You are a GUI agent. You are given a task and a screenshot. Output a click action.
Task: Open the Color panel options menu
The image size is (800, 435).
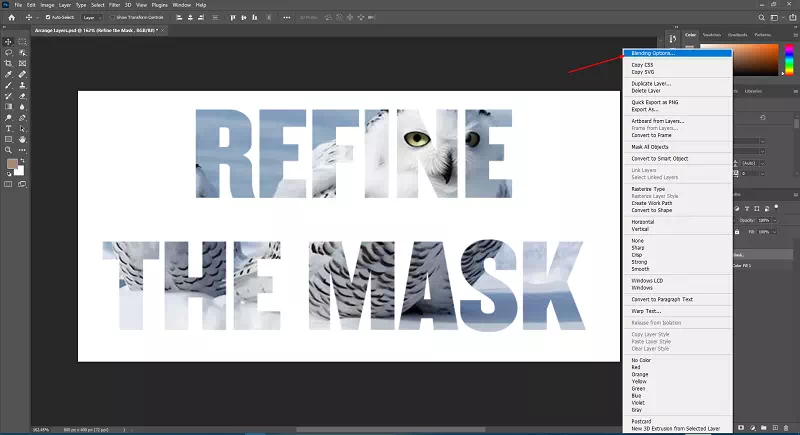pyautogui.click(x=795, y=35)
